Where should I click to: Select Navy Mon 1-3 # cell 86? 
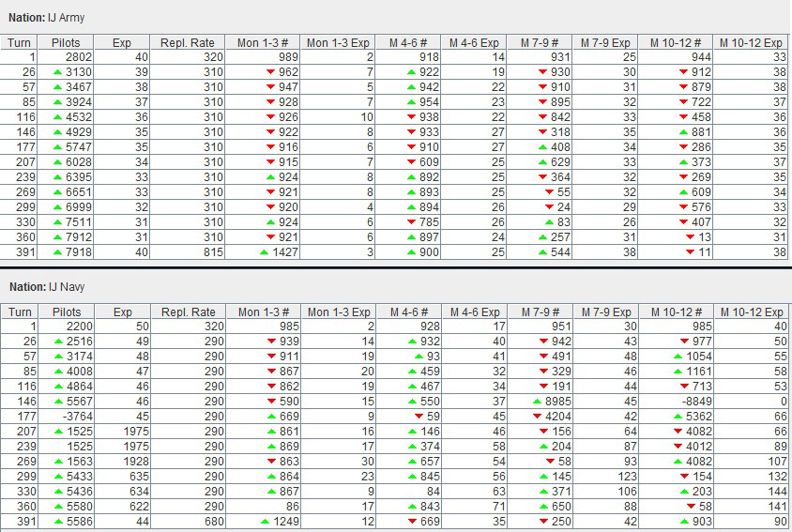click(264, 507)
